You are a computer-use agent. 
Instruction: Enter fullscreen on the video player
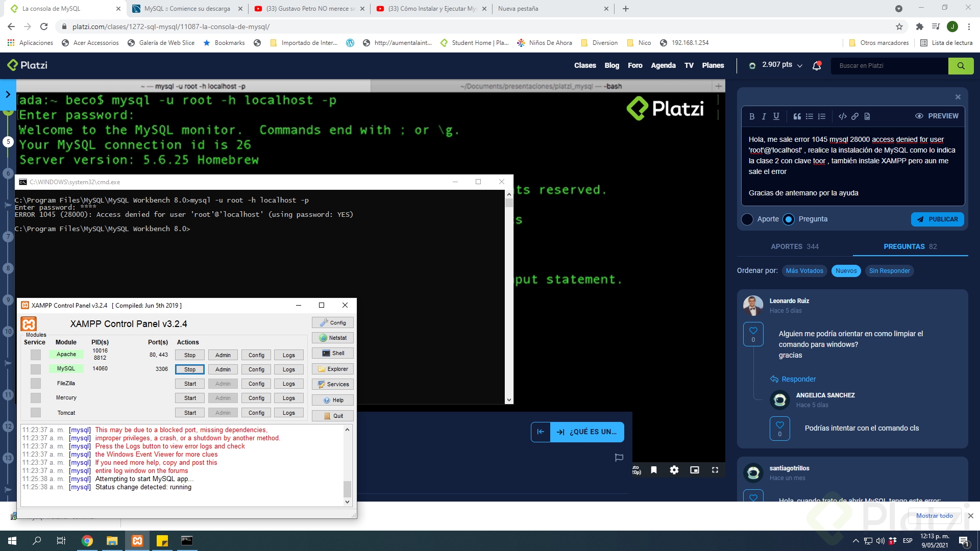click(x=715, y=470)
